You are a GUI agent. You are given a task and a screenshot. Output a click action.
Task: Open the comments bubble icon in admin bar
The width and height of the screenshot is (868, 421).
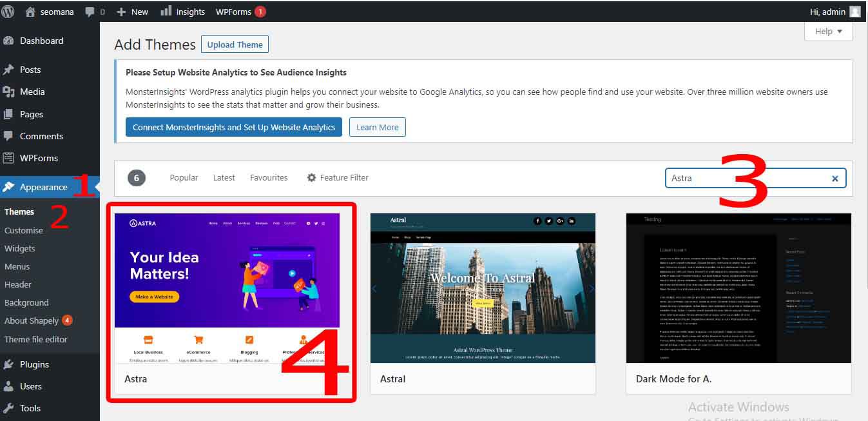[90, 12]
